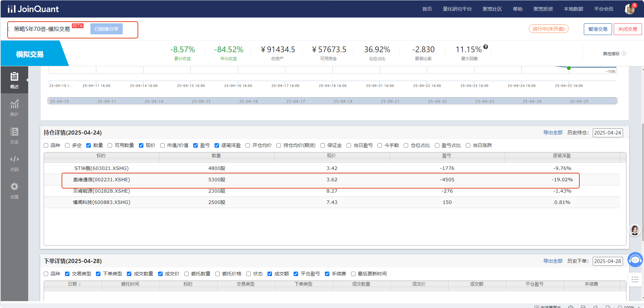Open 平台会员 in the top navigation

coord(603,9)
